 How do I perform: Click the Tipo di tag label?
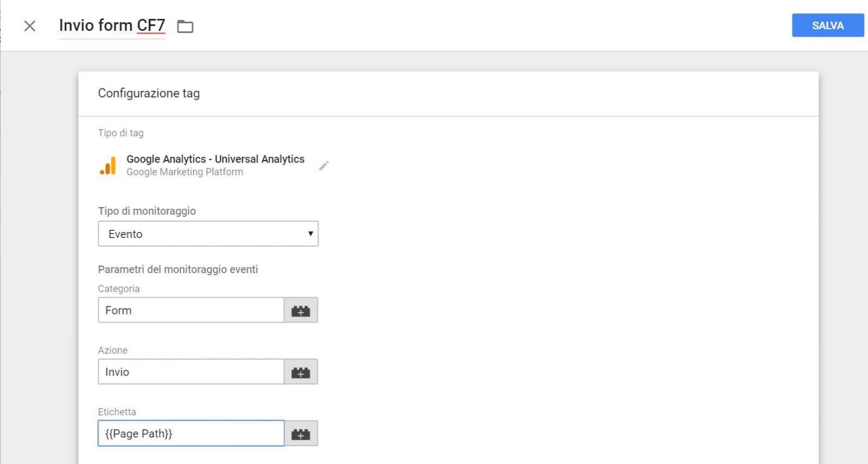coord(120,133)
